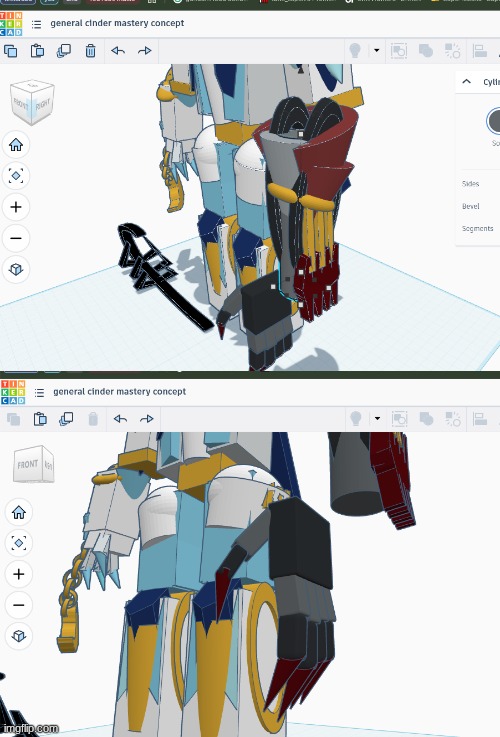This screenshot has height=737, width=500.
Task: Click the view cube showing FRONT in bottom screenshot
Action: [34, 464]
